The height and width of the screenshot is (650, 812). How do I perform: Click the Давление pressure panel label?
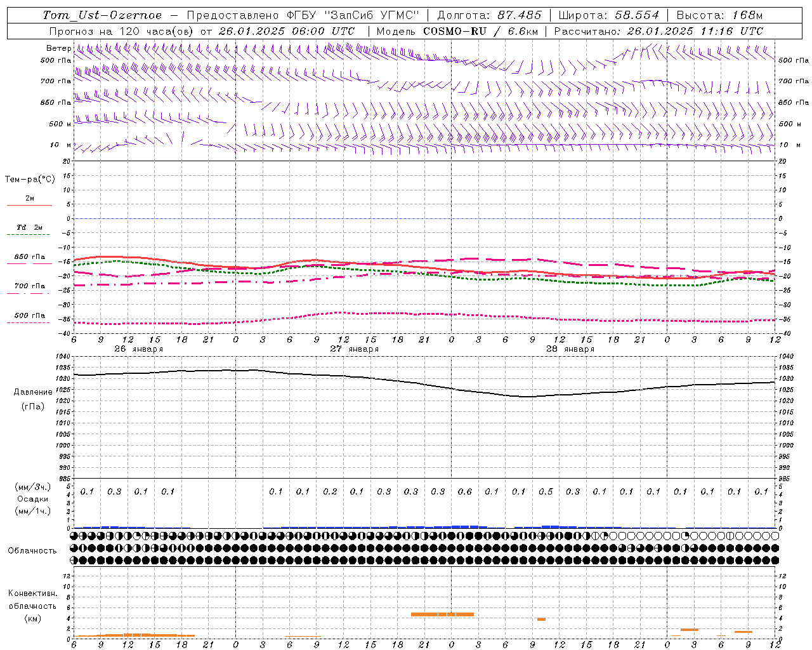point(33,392)
